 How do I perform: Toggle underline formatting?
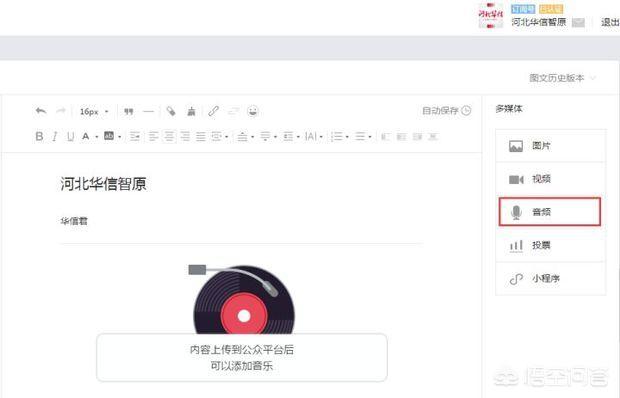coord(70,136)
